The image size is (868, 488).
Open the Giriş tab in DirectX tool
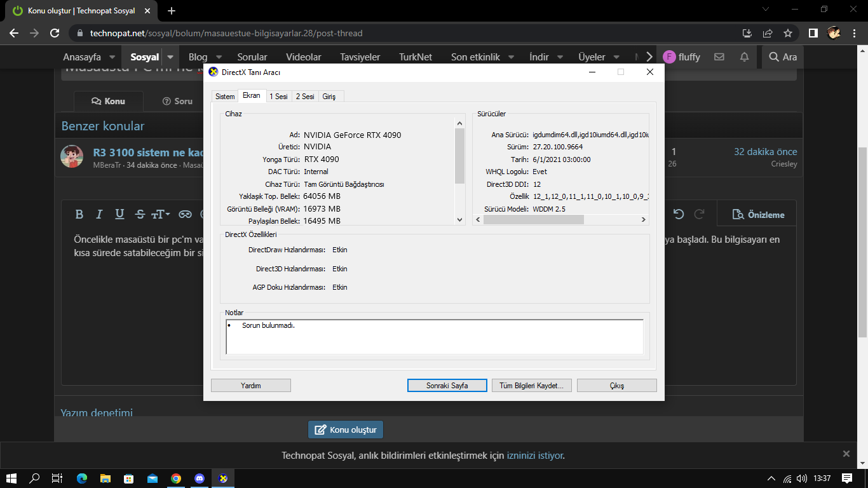329,96
